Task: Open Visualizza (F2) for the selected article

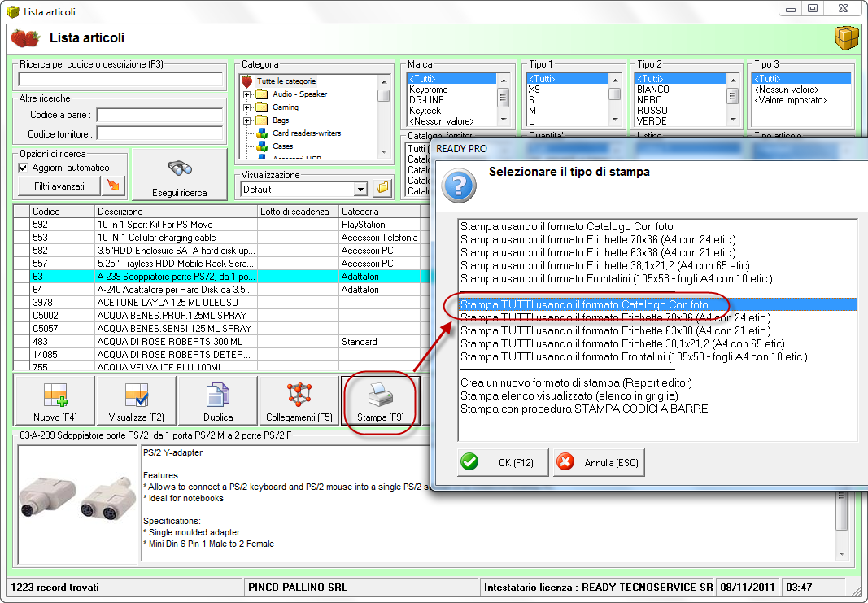Action: (x=136, y=400)
